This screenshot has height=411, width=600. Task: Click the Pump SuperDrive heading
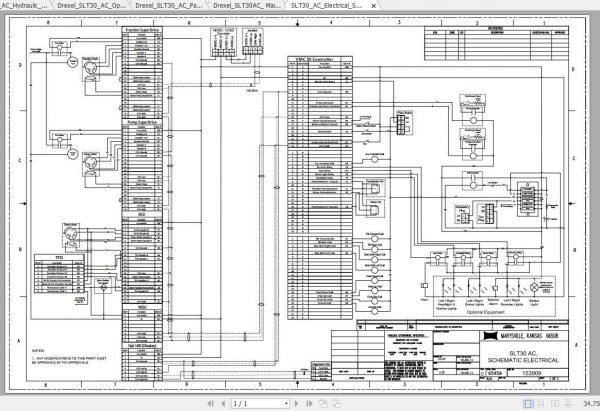pyautogui.click(x=142, y=122)
